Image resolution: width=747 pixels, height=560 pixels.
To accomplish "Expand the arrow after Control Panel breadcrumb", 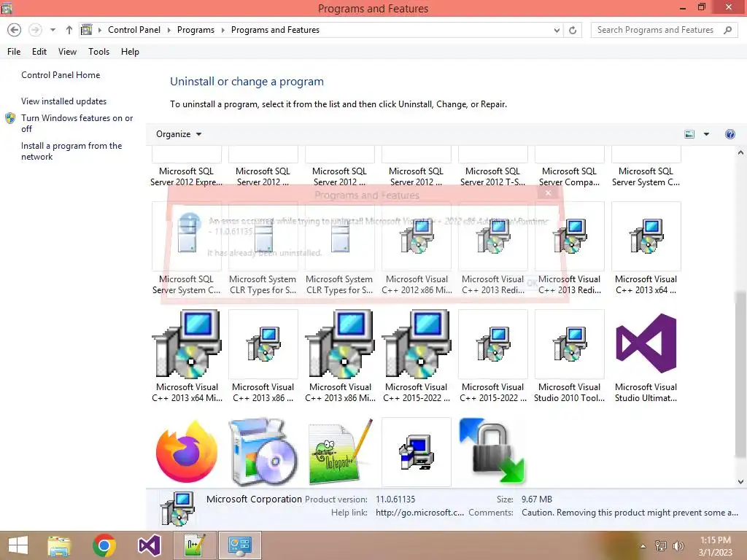I will [169, 30].
